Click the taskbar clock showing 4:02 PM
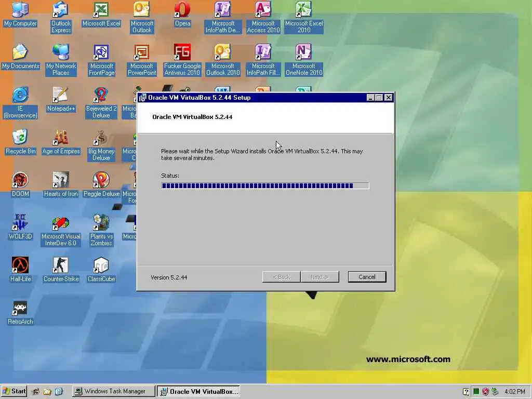 (514, 392)
